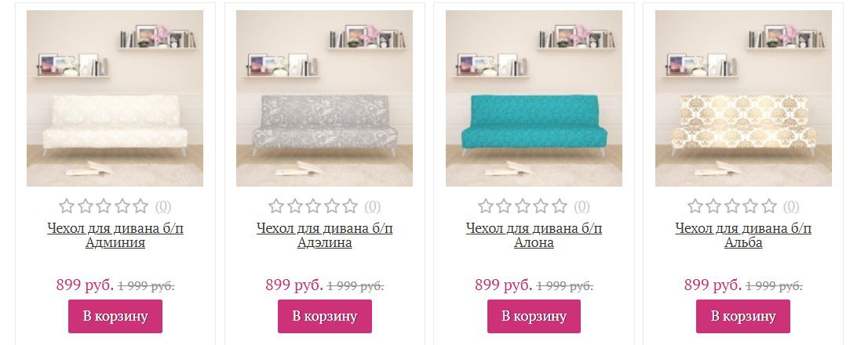868x345 pixels.
Task: Give Адэлина cover five stars
Action: click(x=350, y=206)
